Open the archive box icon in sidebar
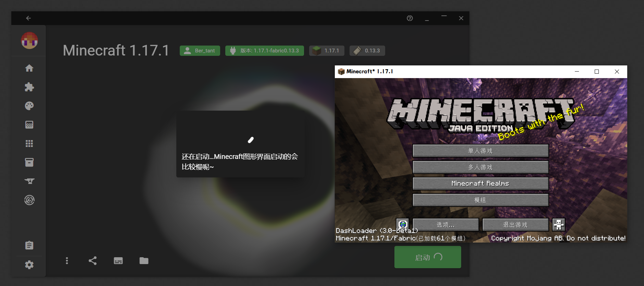 (29, 162)
